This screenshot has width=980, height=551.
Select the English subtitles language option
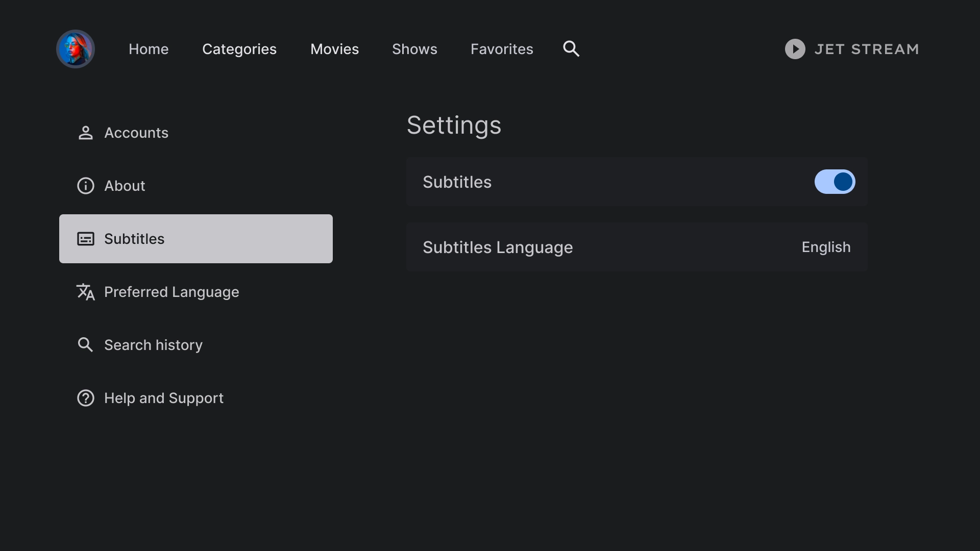click(826, 247)
